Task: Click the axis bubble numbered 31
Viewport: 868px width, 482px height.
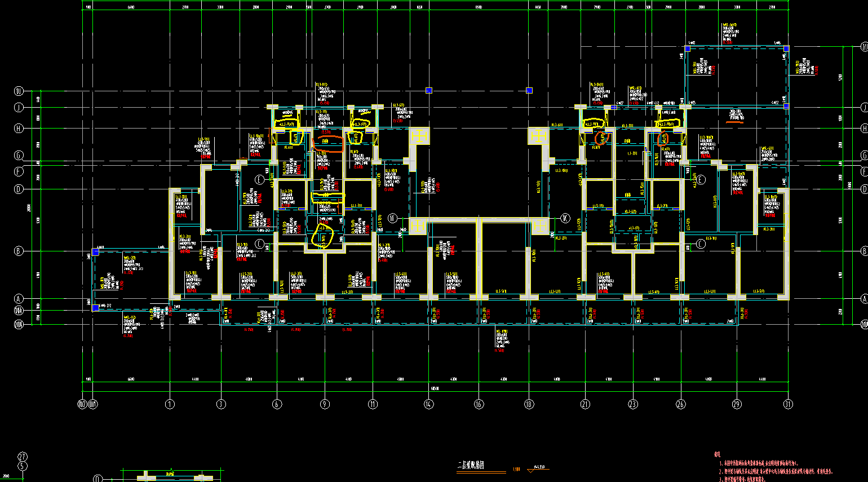Action: tap(788, 404)
